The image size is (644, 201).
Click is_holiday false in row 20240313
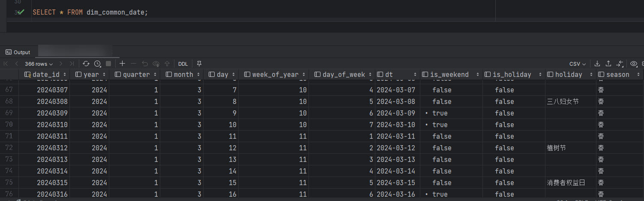point(504,159)
